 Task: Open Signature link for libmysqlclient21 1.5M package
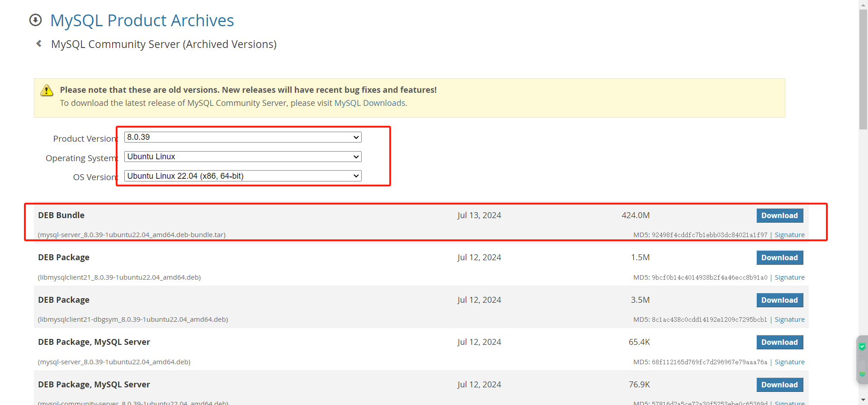(789, 277)
